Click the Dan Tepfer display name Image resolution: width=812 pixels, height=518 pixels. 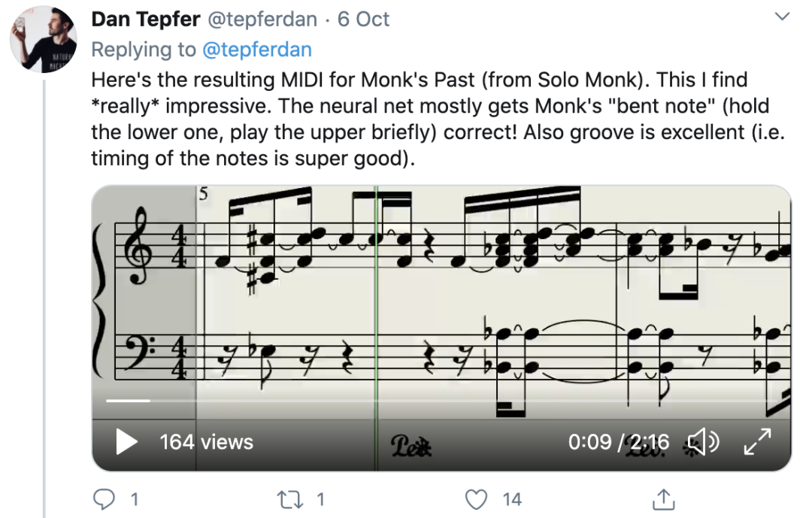(x=146, y=19)
